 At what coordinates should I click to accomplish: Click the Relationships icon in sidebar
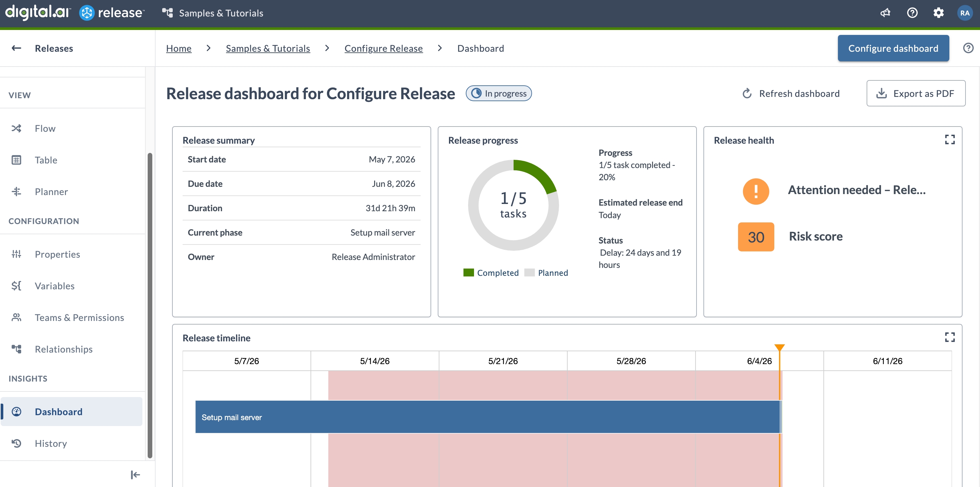(x=16, y=349)
